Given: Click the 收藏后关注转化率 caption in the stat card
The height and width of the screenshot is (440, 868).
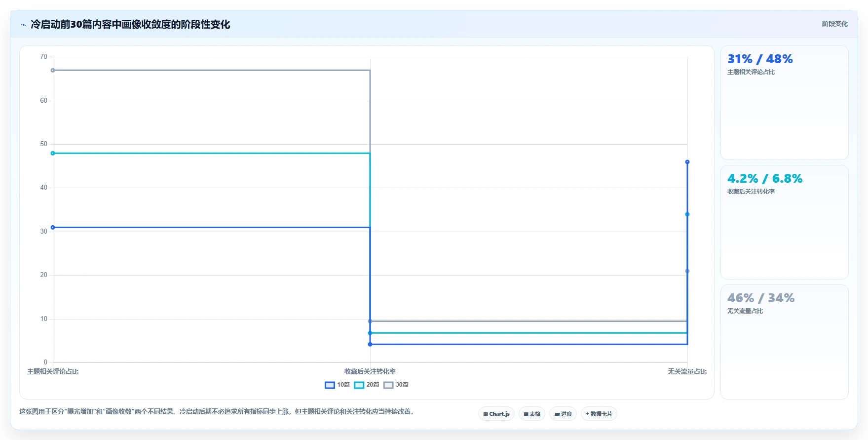Looking at the screenshot, I should click(751, 192).
